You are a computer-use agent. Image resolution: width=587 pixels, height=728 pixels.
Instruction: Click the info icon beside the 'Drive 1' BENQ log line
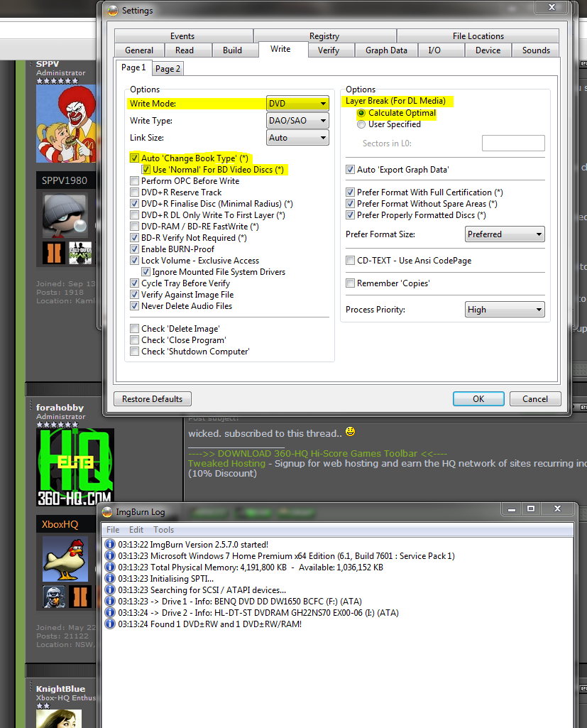click(110, 602)
